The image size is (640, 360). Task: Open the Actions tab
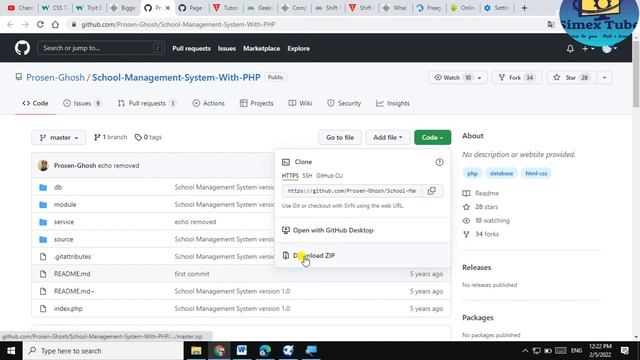pyautogui.click(x=209, y=103)
